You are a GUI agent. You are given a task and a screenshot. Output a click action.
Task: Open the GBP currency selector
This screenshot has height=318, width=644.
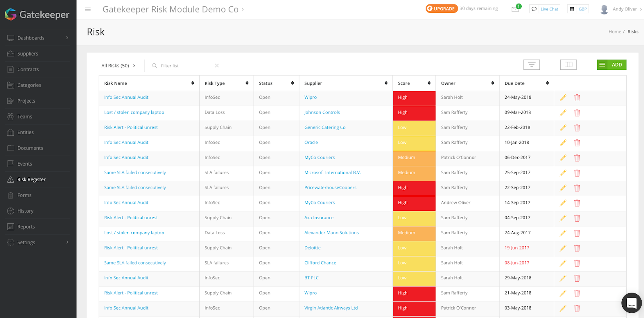tap(578, 9)
